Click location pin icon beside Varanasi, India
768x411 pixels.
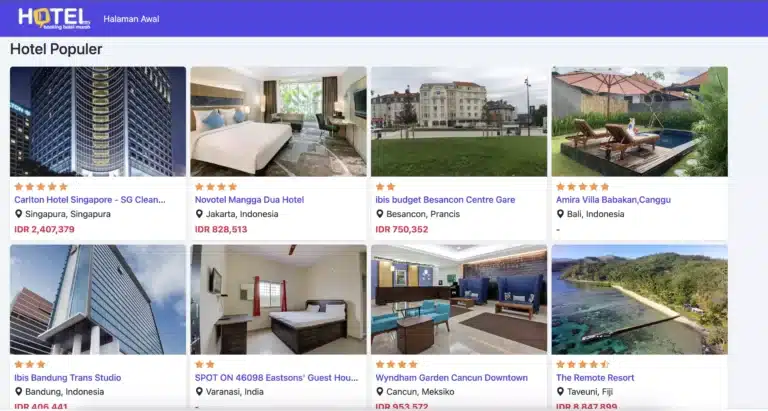pyautogui.click(x=199, y=391)
